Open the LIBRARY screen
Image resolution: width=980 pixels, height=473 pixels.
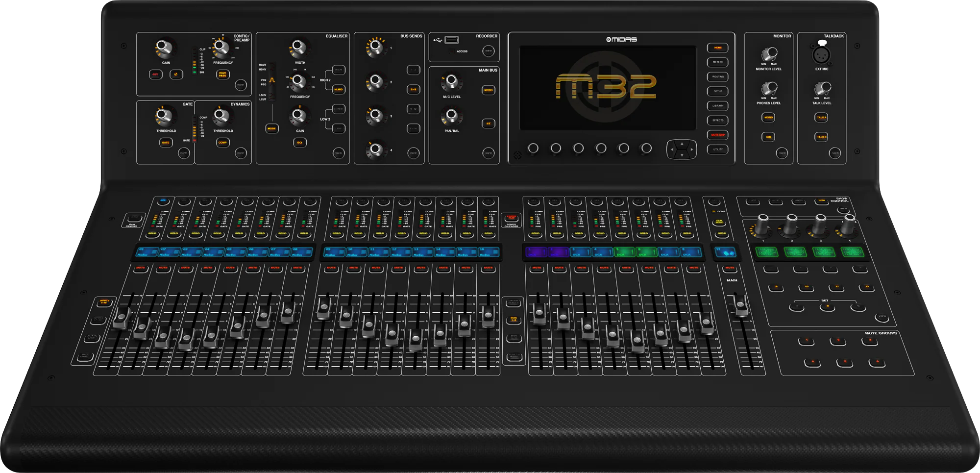point(717,106)
